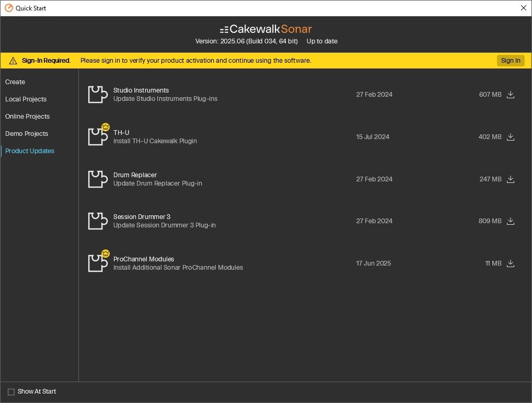Click the Studio Instruments puzzle icon
Viewport: 532px width, 403px height.
[x=98, y=95]
